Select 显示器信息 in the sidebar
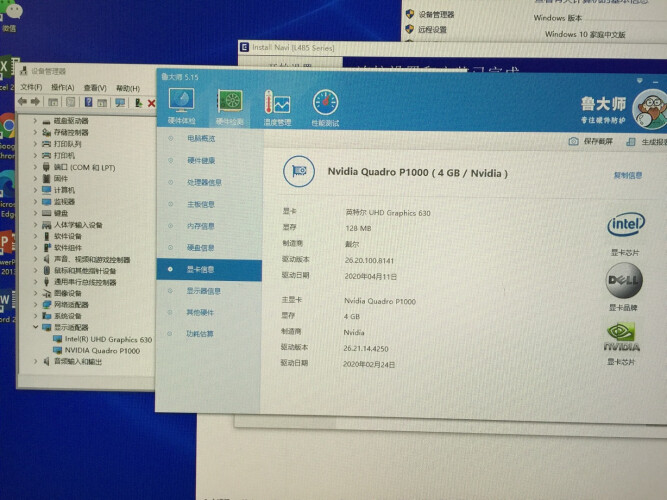This screenshot has width=667, height=500. [x=204, y=291]
